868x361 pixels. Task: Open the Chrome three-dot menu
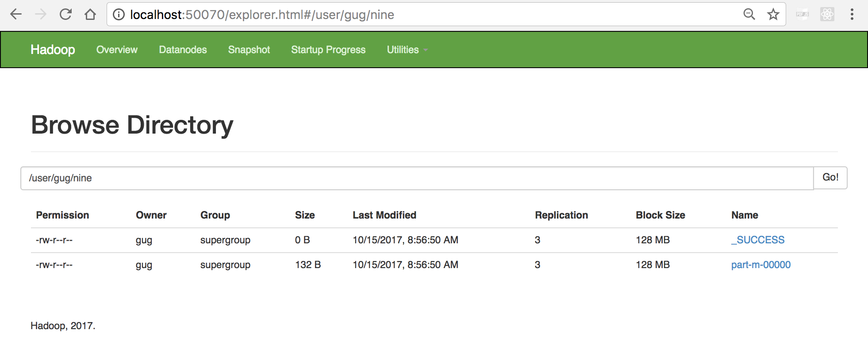click(852, 15)
